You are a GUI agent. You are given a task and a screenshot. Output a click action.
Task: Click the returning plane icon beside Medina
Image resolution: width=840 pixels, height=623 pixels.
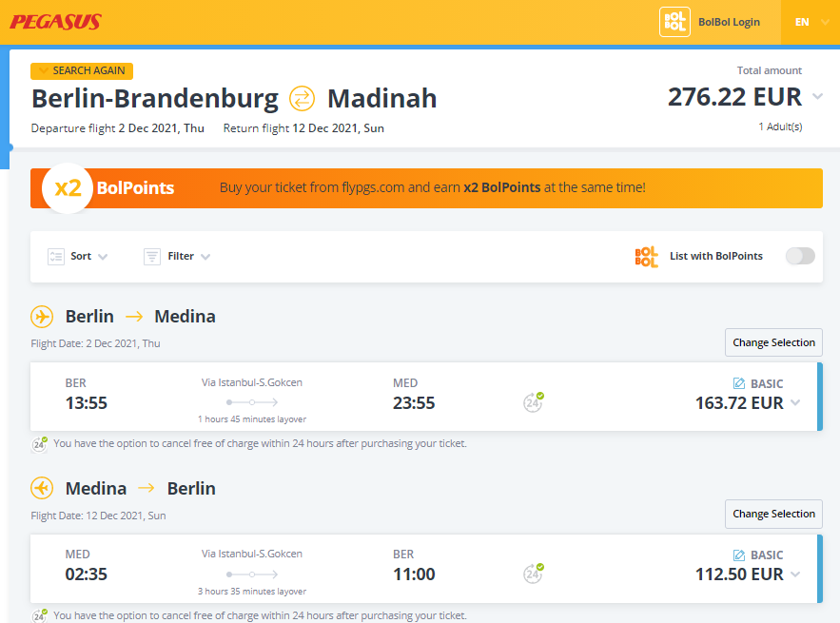click(42, 488)
